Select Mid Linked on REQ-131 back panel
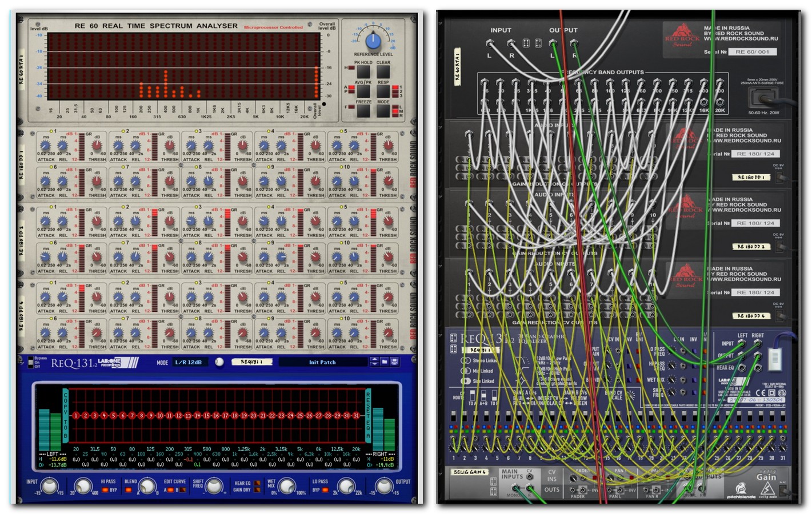The image size is (812, 514). (x=465, y=371)
